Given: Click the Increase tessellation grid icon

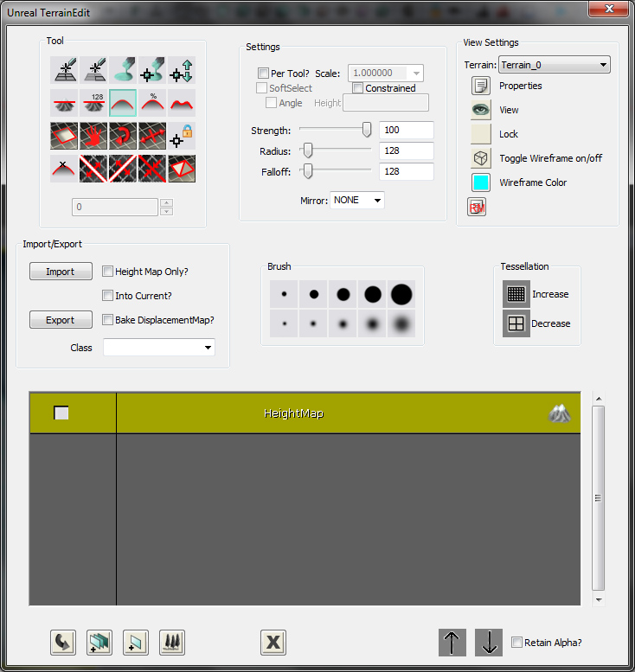Looking at the screenshot, I should click(516, 294).
